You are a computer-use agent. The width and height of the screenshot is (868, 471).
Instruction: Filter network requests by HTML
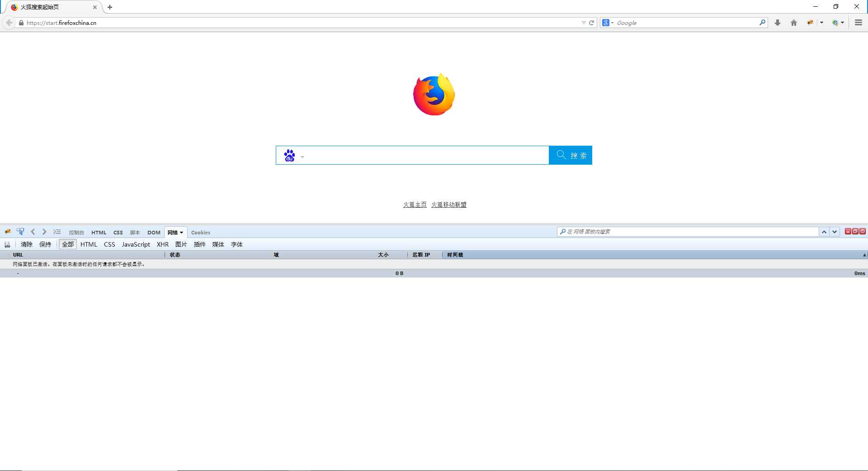(89, 244)
